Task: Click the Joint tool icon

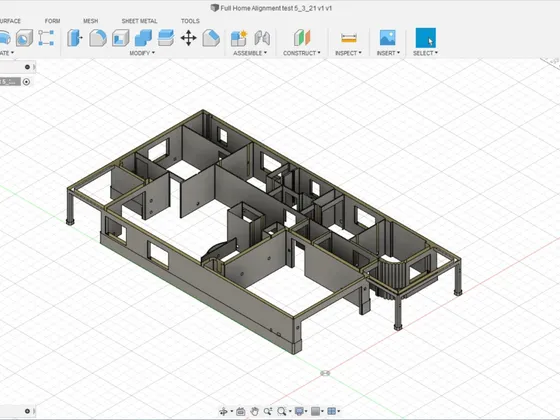Action: (262, 38)
